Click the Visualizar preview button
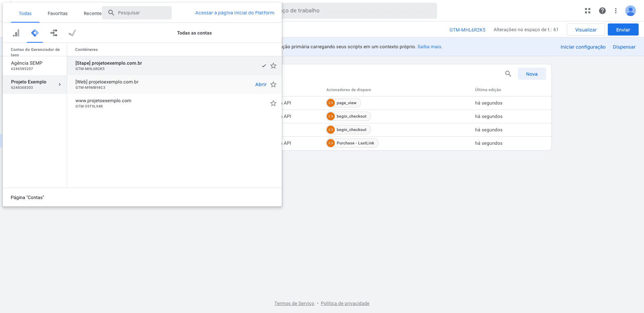The height and width of the screenshot is (313, 644). point(586,29)
